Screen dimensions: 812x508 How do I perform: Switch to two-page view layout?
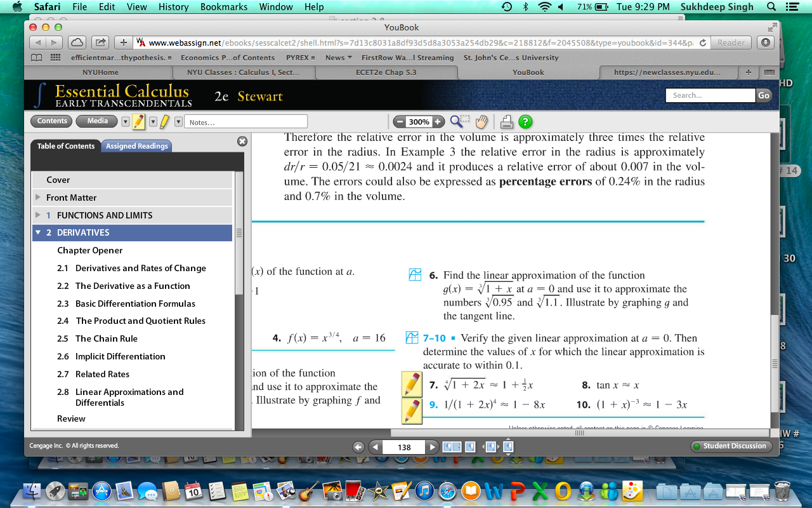click(451, 447)
